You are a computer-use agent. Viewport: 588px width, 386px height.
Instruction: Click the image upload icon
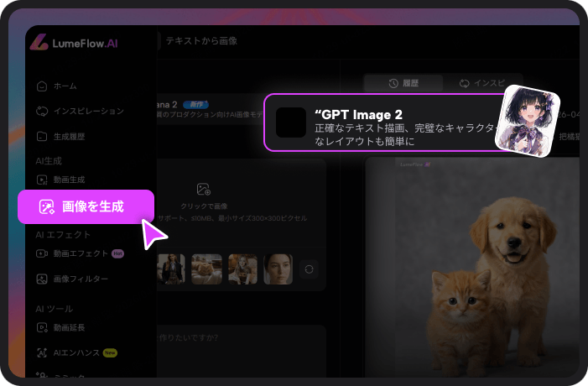click(x=204, y=189)
